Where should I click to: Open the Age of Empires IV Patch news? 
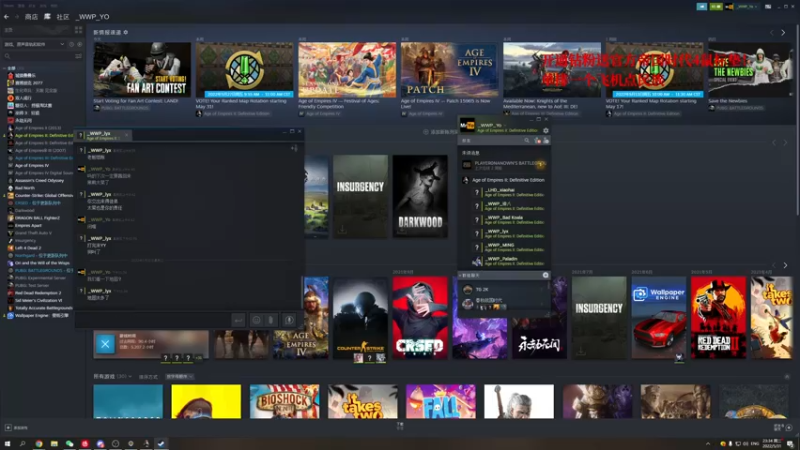point(449,69)
